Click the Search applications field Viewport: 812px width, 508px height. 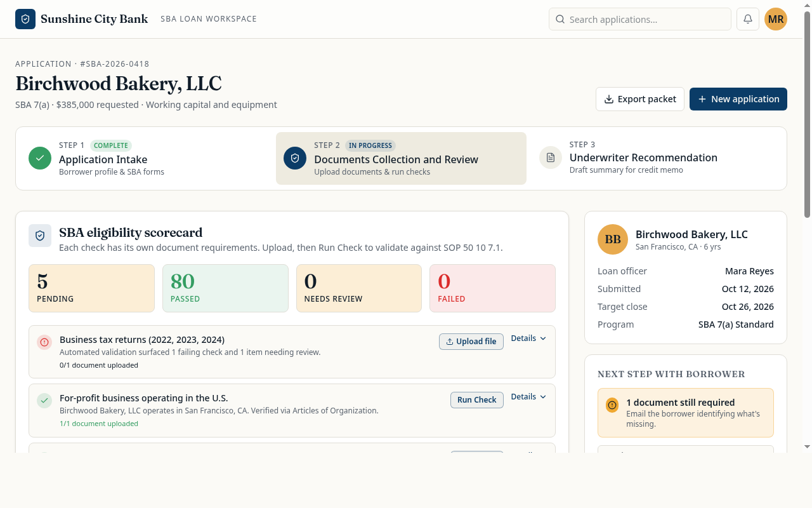coord(640,19)
